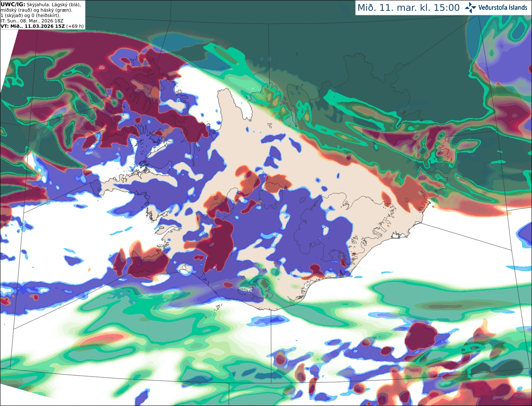This screenshot has height=406, width=532.
Task: Click the '1 (skýjað) og 0 (heiðskírt).' line
Action: 30,15
